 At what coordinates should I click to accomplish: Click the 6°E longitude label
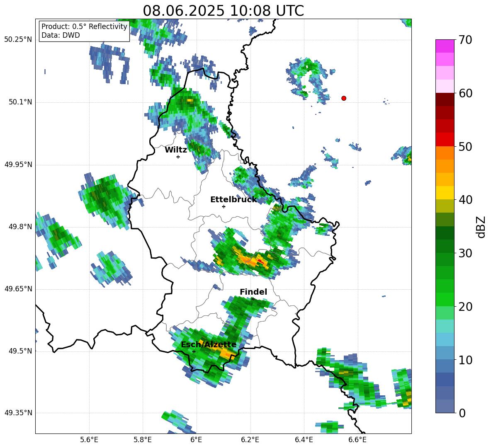point(196,440)
